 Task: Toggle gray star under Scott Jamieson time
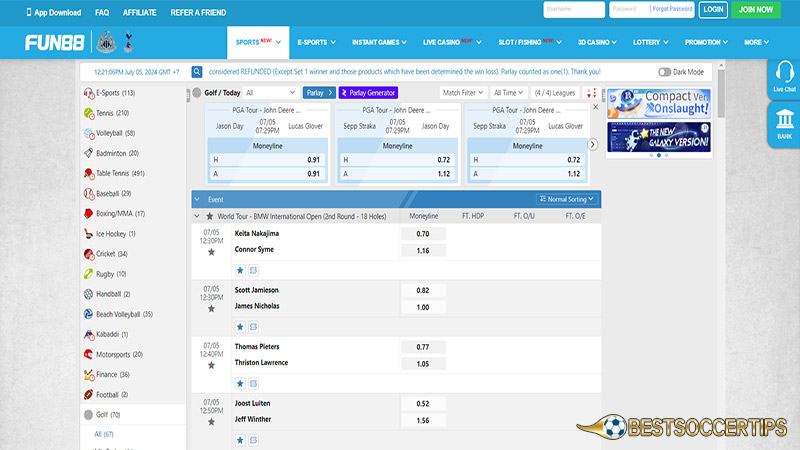pyautogui.click(x=211, y=309)
